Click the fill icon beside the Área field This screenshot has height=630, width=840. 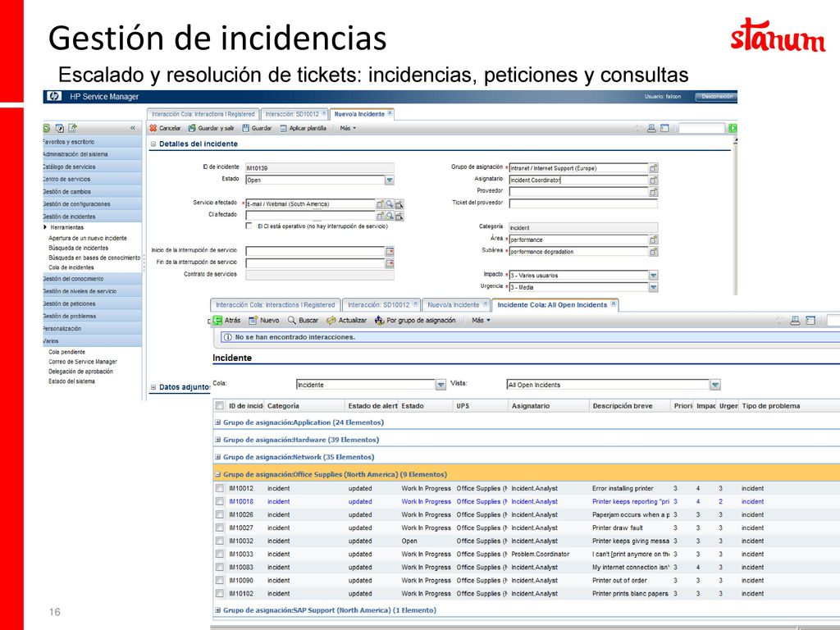pyautogui.click(x=654, y=240)
